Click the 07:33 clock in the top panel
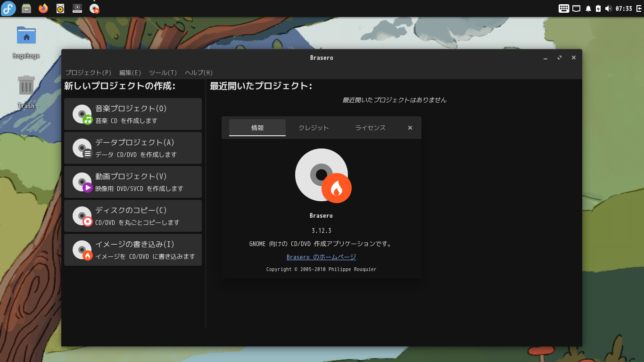This screenshot has height=362, width=644. tap(624, 8)
